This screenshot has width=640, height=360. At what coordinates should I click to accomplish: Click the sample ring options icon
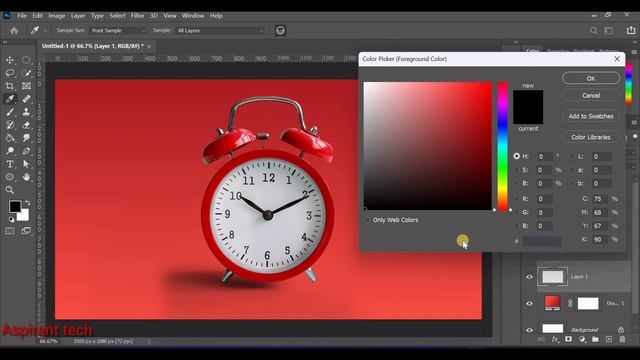point(280,31)
